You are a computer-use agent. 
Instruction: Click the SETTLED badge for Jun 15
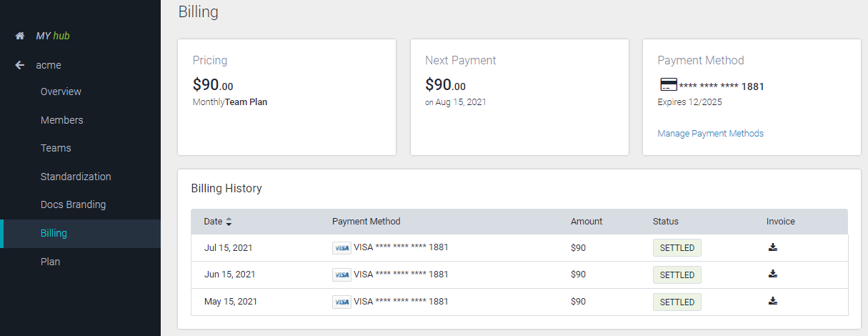click(x=677, y=275)
